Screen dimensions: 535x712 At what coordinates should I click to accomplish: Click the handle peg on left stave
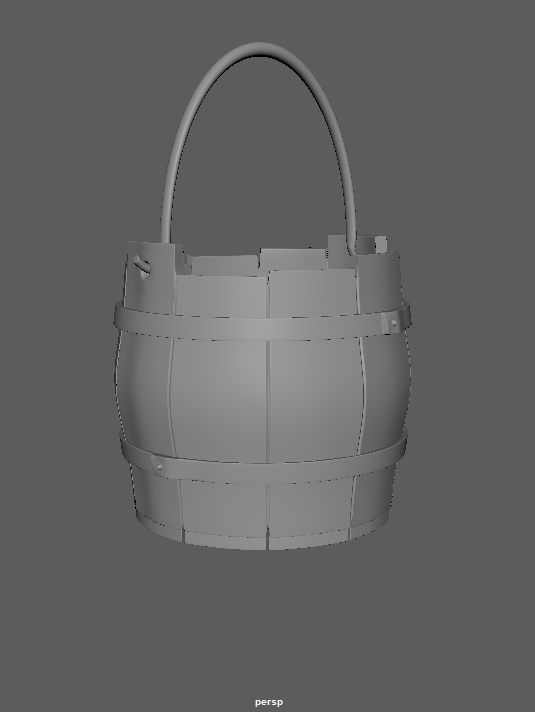point(141,265)
